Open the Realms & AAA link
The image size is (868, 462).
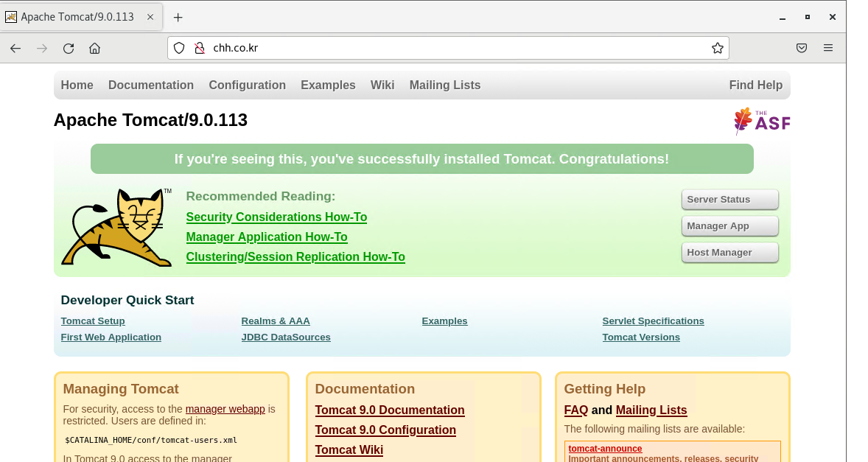[x=276, y=321]
